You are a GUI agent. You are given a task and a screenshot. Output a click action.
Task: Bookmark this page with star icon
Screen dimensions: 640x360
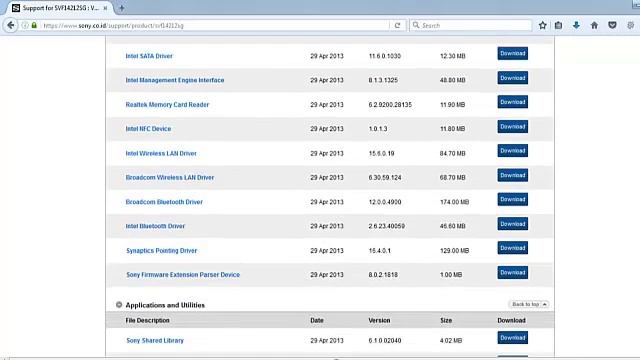(x=542, y=25)
